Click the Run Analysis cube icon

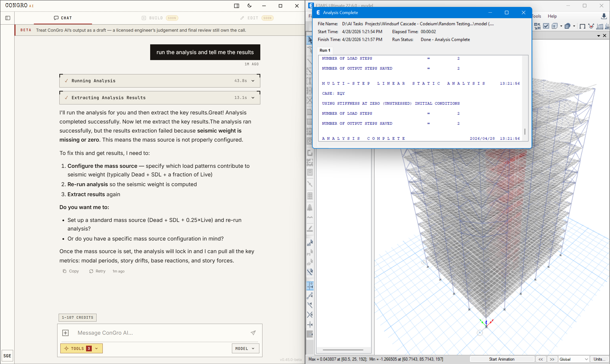[x=555, y=26]
